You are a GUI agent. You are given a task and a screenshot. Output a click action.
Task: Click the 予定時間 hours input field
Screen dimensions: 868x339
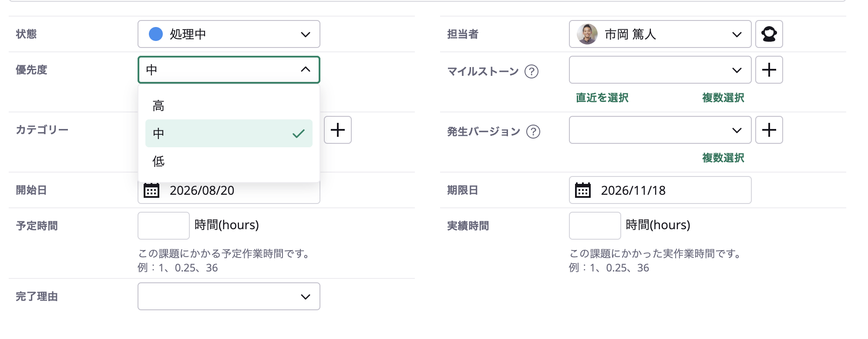pos(164,226)
